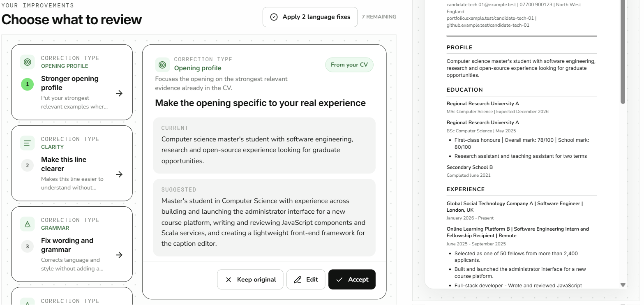
Task: Select the green step 1 circle
Action: click(27, 85)
